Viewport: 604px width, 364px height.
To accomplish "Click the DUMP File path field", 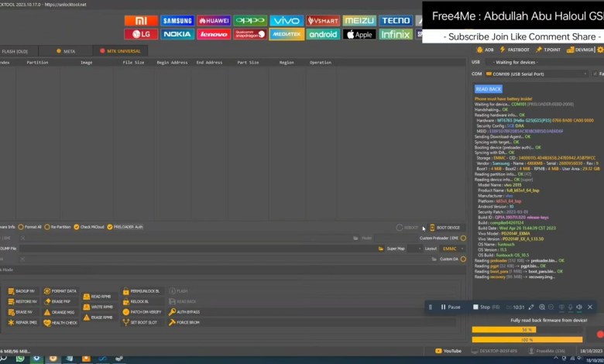I will [x=197, y=249].
